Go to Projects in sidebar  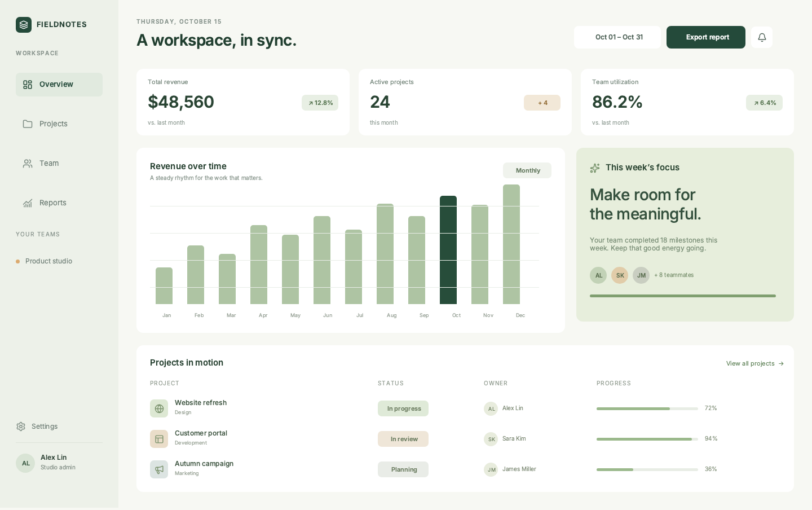[59, 124]
